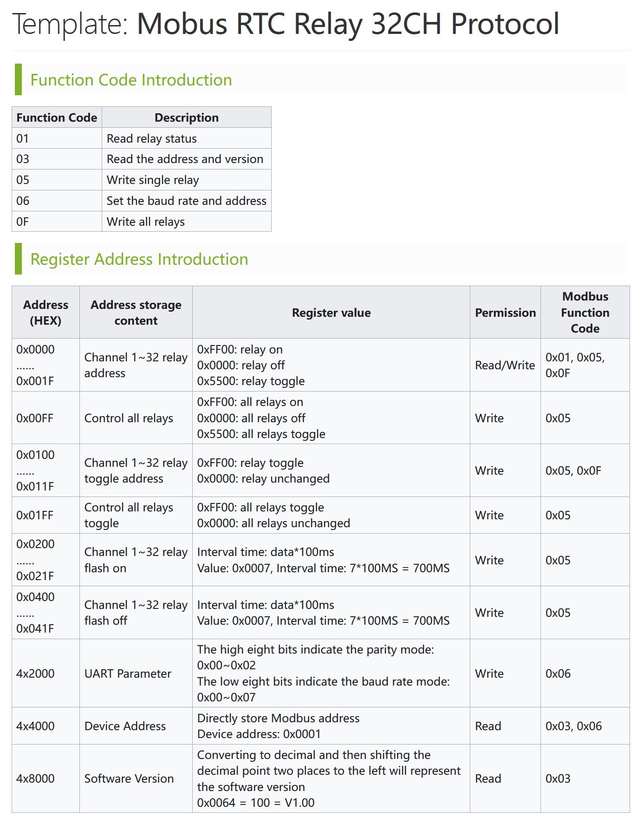This screenshot has height=817, width=644.
Task: Click the "Device Address" cell
Action: tap(125, 726)
